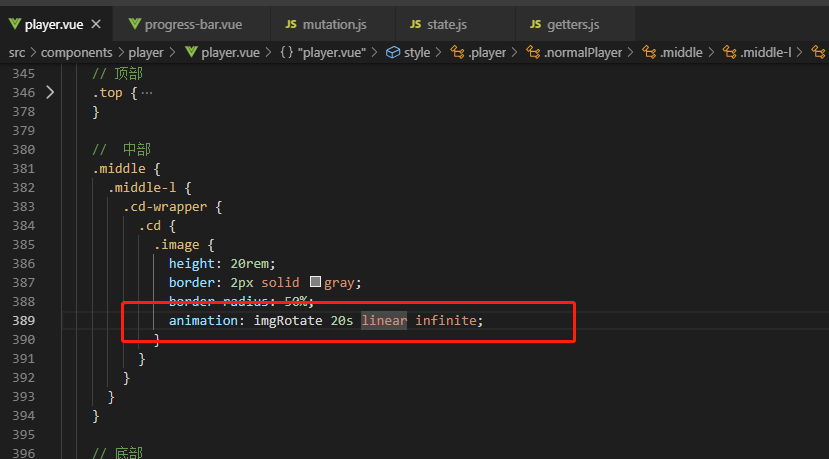Click the Vue icon on progress-bar.vue tab

(135, 24)
